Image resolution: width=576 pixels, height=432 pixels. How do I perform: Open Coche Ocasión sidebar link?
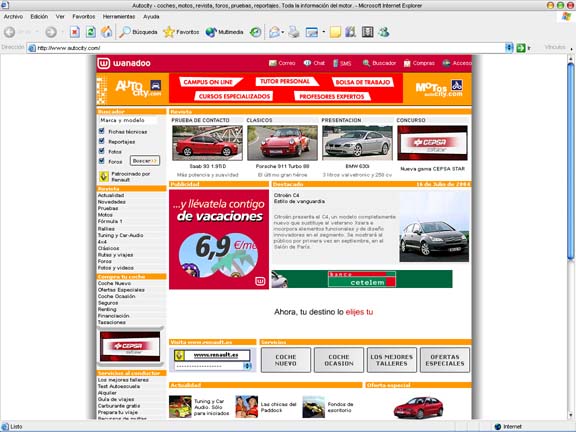click(116, 296)
